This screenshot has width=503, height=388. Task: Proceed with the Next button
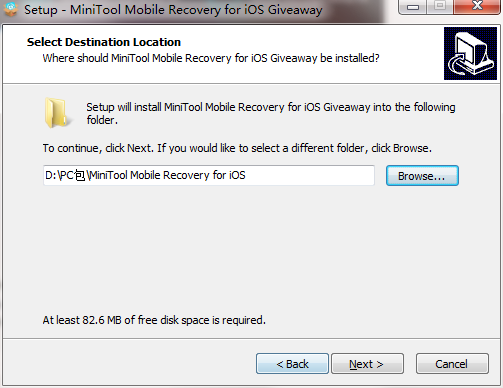click(x=367, y=364)
